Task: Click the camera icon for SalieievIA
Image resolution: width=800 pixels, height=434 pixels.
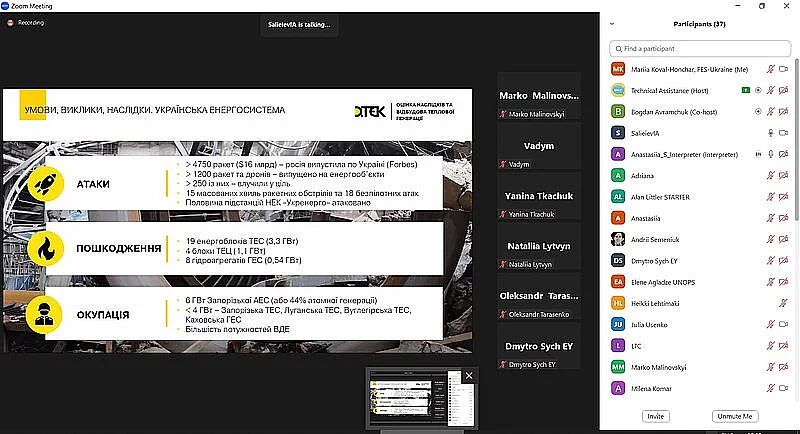Action: click(x=783, y=133)
